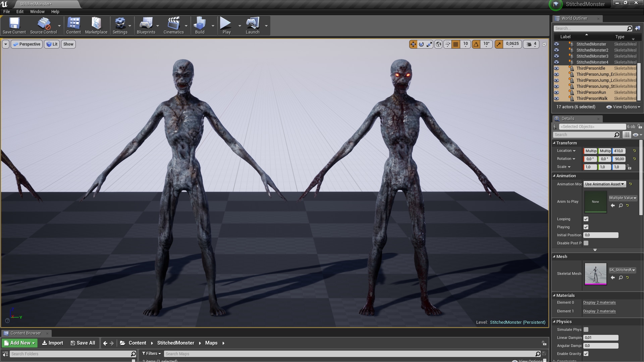The image size is (644, 362).
Task: Hide the ThirdPersonRun actor via the eye icon
Action: coord(556,93)
